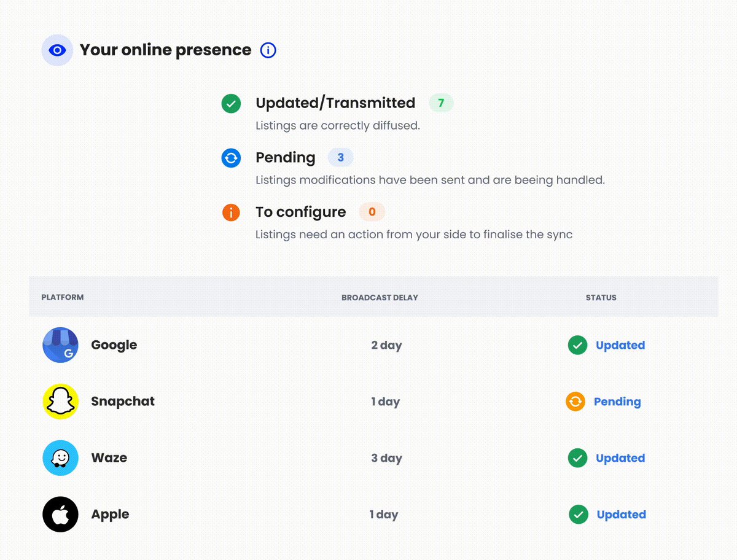Viewport: 737px width, 560px height.
Task: Open the Updated status link for Apple
Action: (x=622, y=515)
